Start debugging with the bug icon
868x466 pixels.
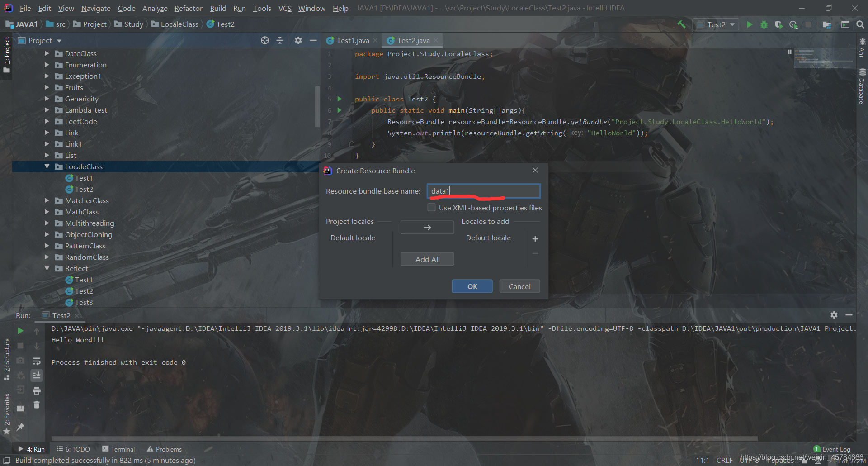click(764, 24)
